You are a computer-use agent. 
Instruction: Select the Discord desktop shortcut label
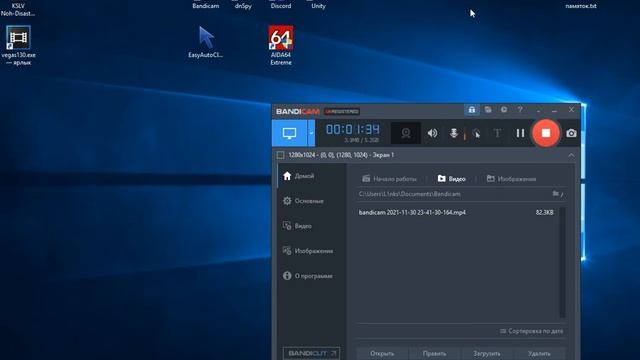(x=281, y=6)
